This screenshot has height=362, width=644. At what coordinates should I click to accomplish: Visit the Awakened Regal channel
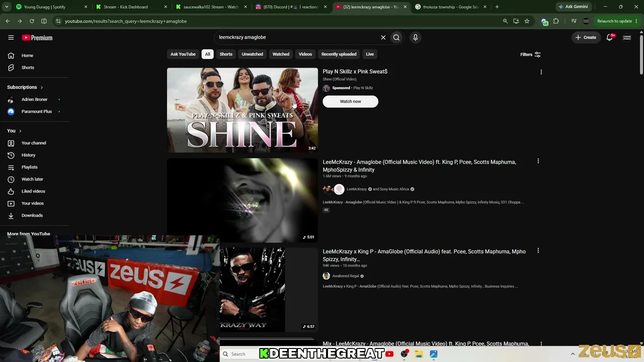click(345, 276)
